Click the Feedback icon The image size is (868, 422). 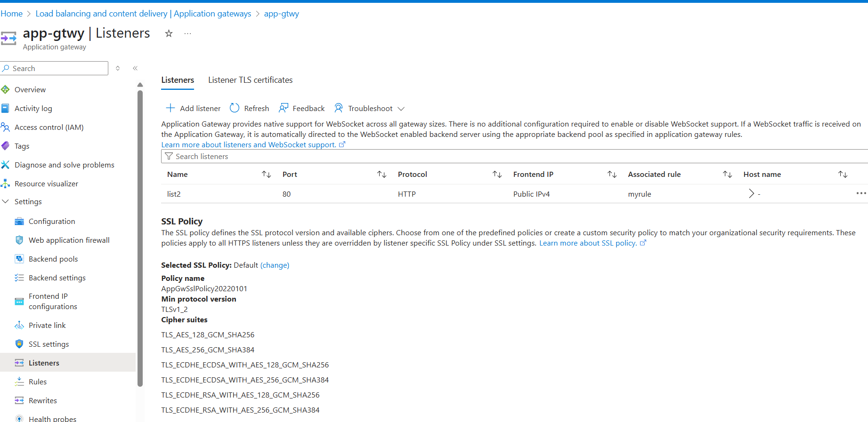tap(284, 108)
